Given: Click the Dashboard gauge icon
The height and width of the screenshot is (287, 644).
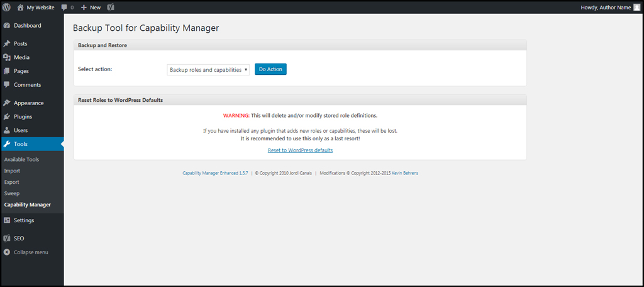Looking at the screenshot, I should tap(6, 26).
